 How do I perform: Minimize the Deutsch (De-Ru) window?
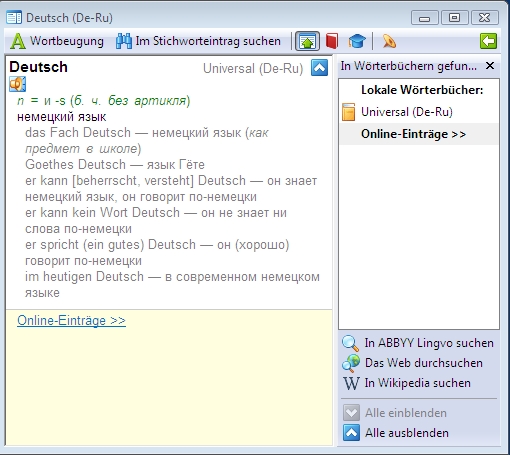click(425, 18)
